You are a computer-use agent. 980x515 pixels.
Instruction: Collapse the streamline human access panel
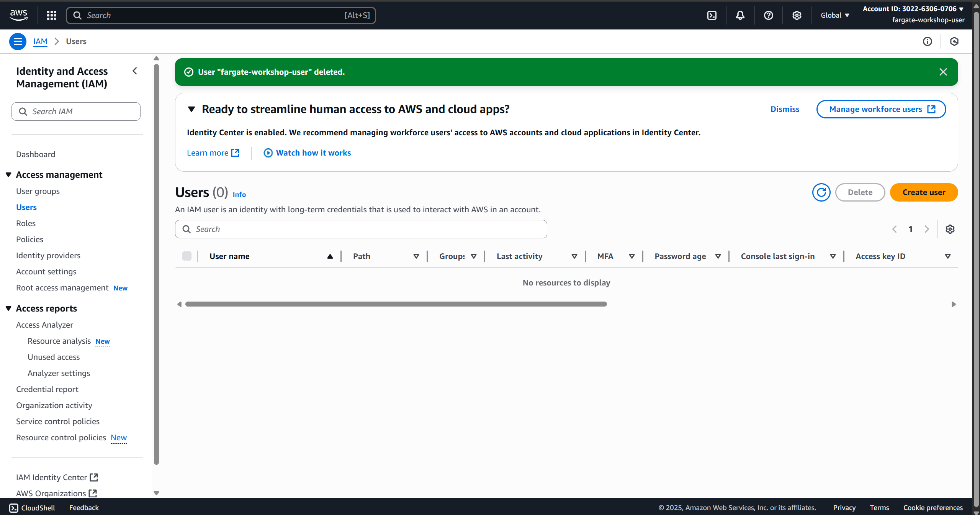coord(191,109)
